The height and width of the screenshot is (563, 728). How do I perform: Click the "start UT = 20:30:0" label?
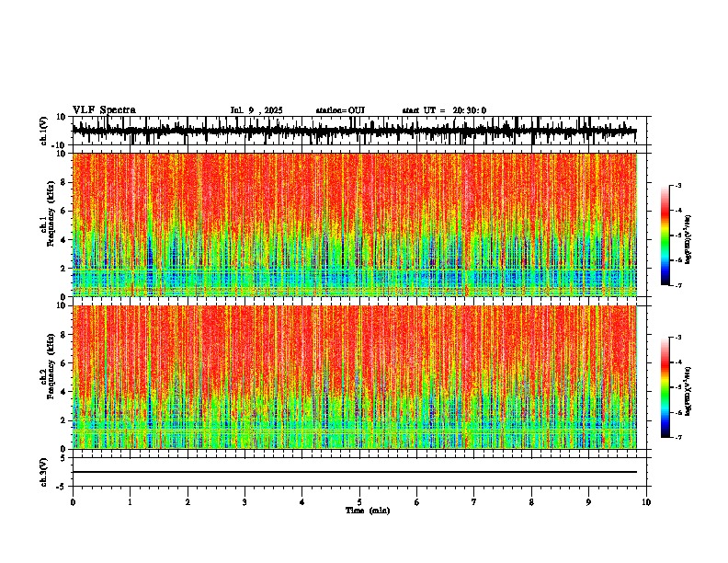(x=444, y=110)
